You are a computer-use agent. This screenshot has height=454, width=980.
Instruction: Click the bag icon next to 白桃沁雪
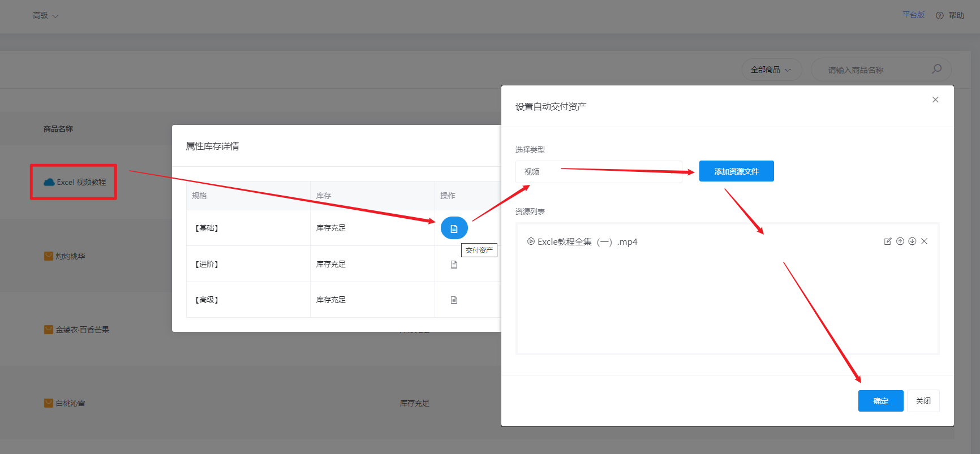49,403
